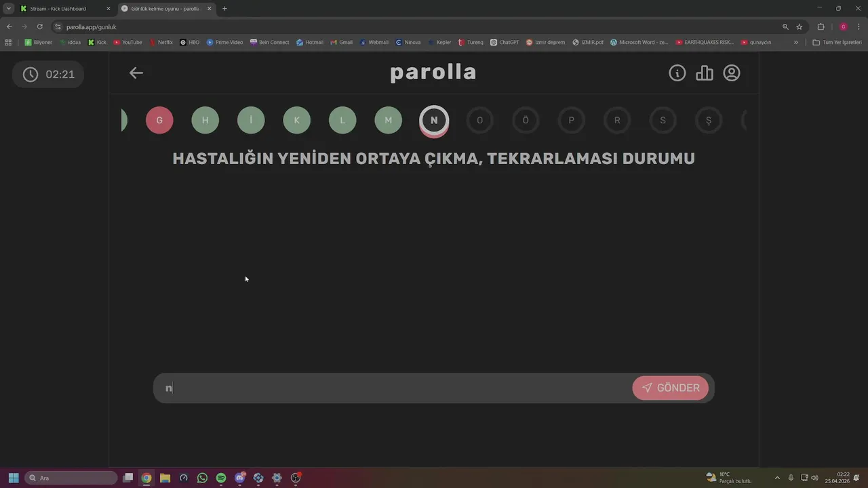The width and height of the screenshot is (868, 488).
Task: Bookmark this page with star icon
Action: pos(800,27)
